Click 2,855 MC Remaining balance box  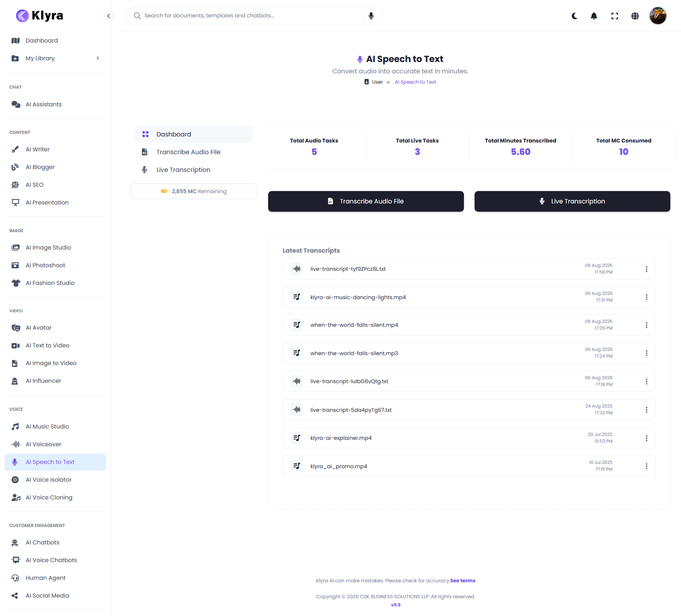point(194,191)
